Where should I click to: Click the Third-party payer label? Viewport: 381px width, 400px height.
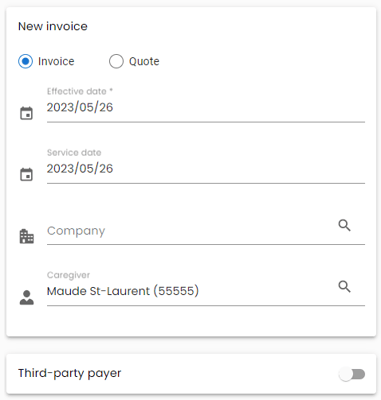[x=70, y=373]
